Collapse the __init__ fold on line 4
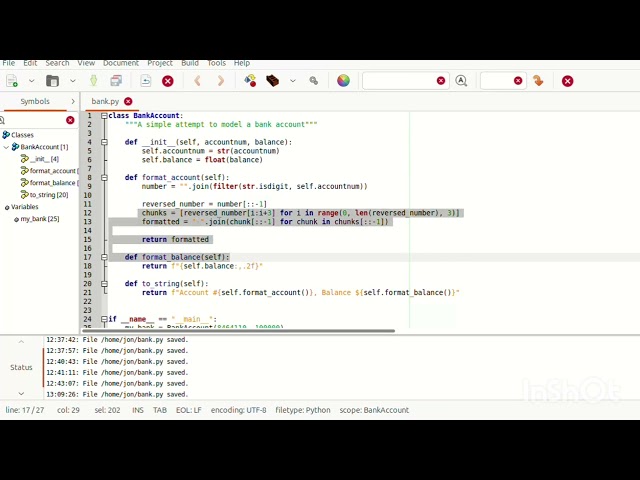640x480 pixels. 104,142
